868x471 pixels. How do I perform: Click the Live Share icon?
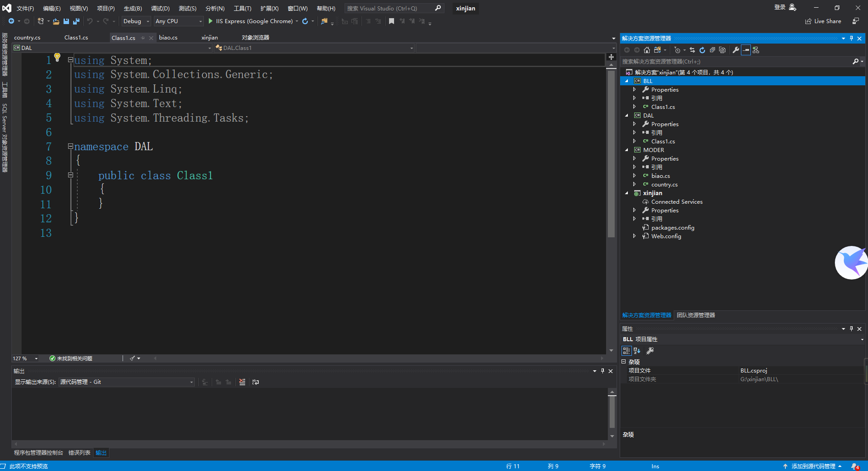point(808,21)
